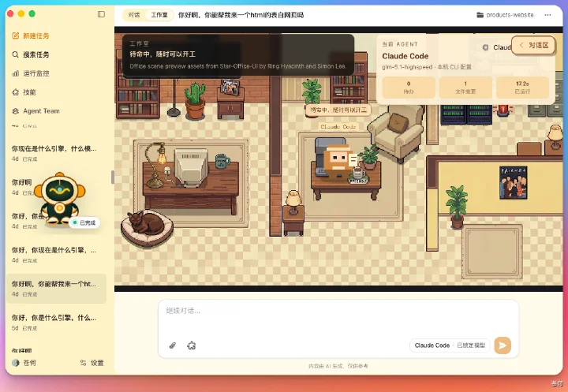Open the 新建任务 menu item

tap(36, 35)
